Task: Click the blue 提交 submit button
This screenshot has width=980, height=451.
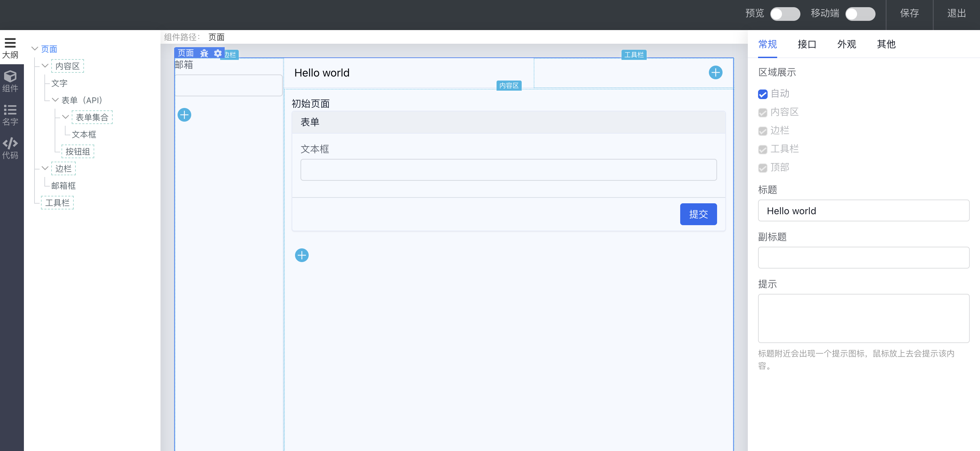Action: 698,214
